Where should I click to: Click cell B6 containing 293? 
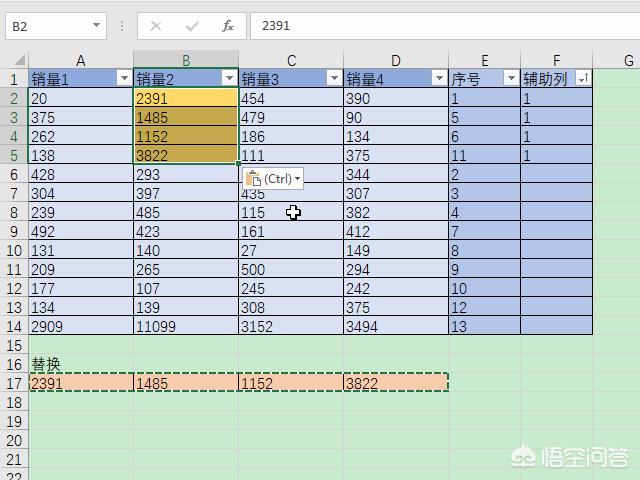(x=186, y=174)
